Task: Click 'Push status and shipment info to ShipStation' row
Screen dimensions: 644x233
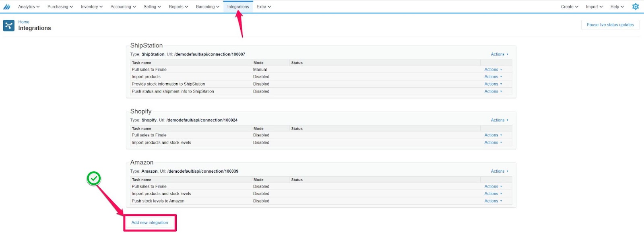Action: pos(321,91)
